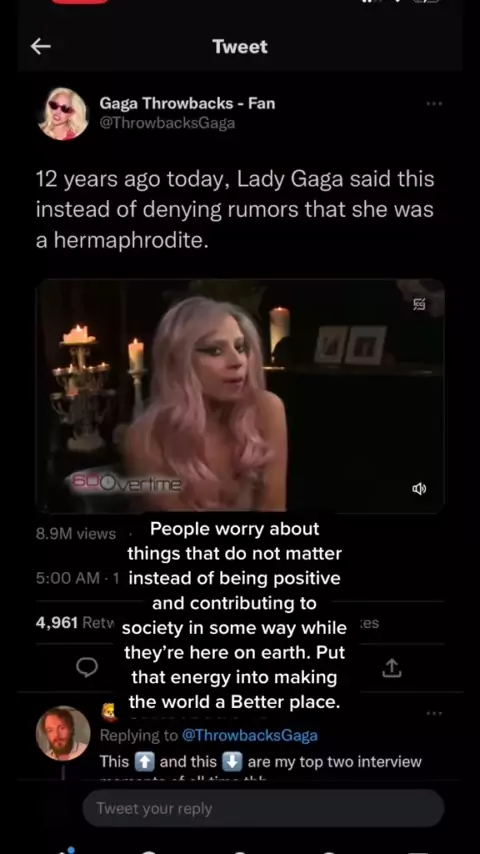Go back using the left arrow icon
Image resolution: width=480 pixels, height=854 pixels.
coord(40,47)
